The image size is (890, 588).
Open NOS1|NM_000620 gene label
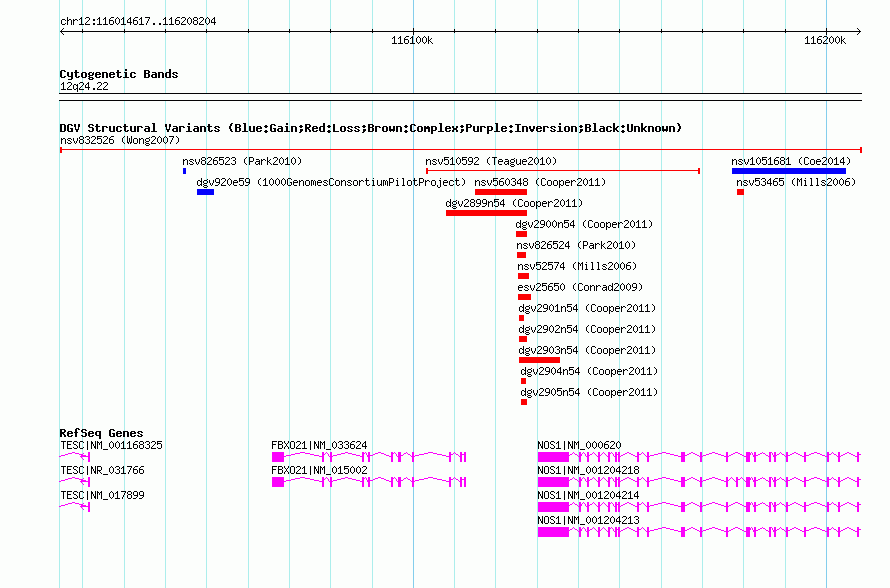579,445
